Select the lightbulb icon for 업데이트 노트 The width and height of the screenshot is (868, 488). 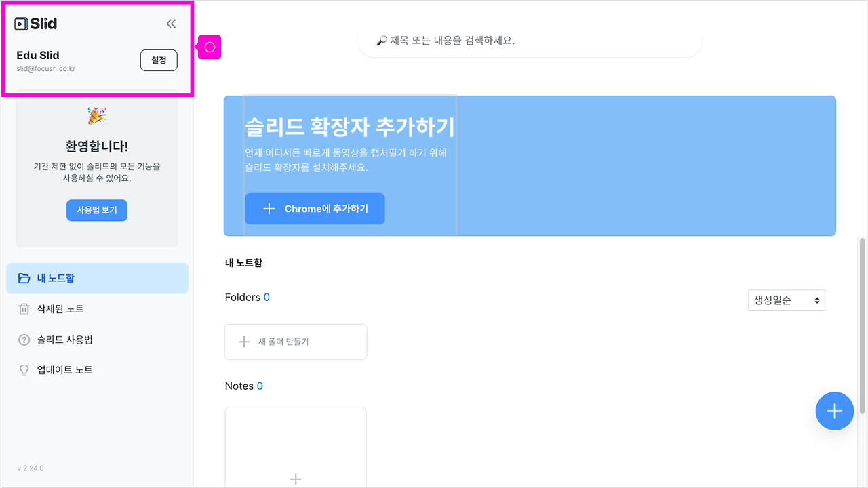point(23,369)
